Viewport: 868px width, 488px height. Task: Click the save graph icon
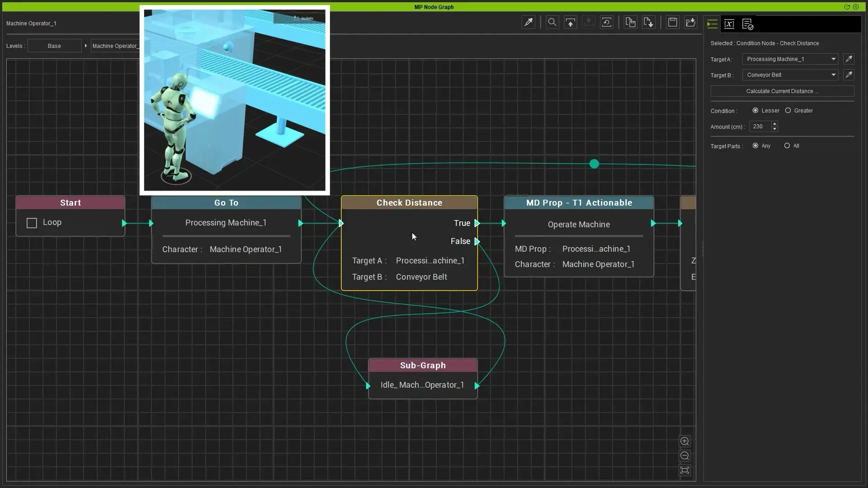(x=673, y=22)
